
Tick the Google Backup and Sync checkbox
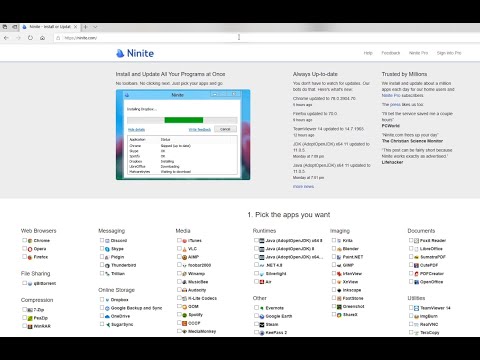click(x=102, y=308)
